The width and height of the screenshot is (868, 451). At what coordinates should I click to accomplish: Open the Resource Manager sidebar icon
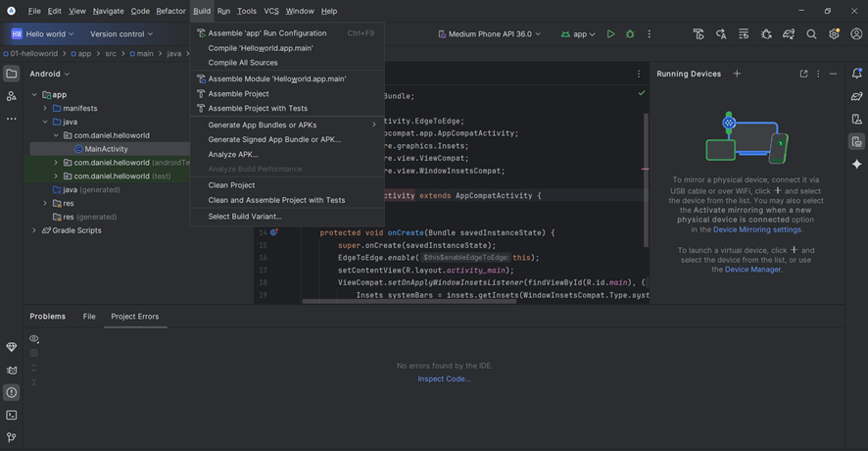pos(12,96)
